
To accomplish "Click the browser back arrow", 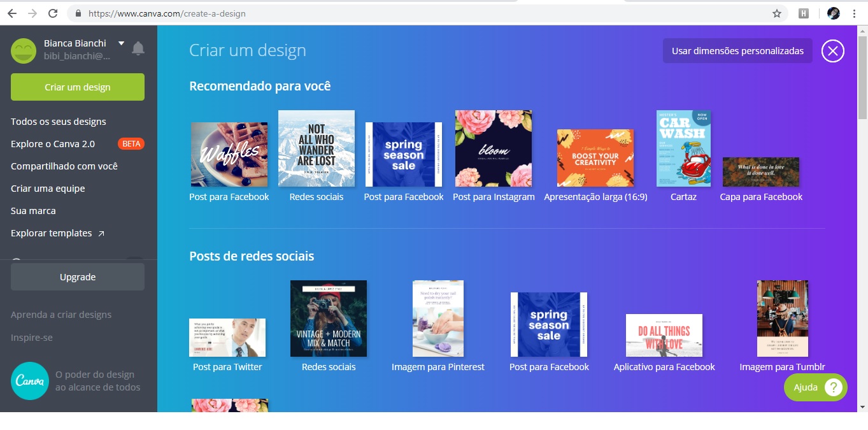I will tap(12, 13).
